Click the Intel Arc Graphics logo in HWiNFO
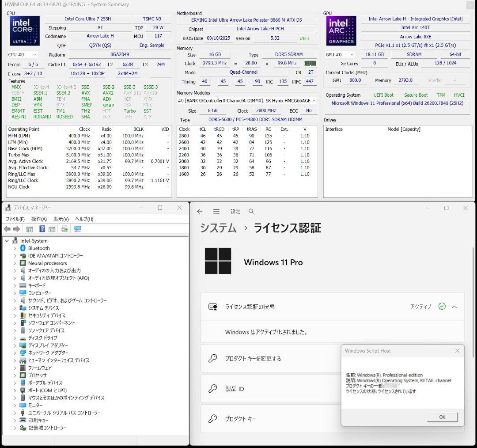 pos(341,31)
